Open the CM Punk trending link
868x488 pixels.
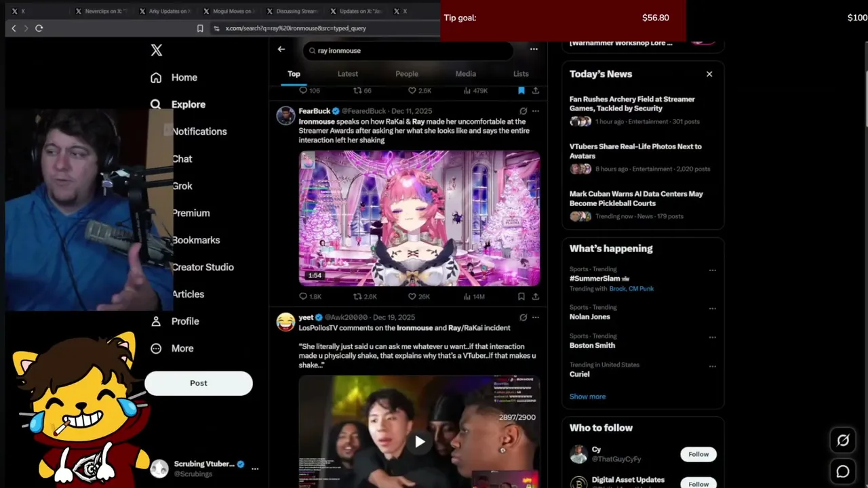coord(641,289)
